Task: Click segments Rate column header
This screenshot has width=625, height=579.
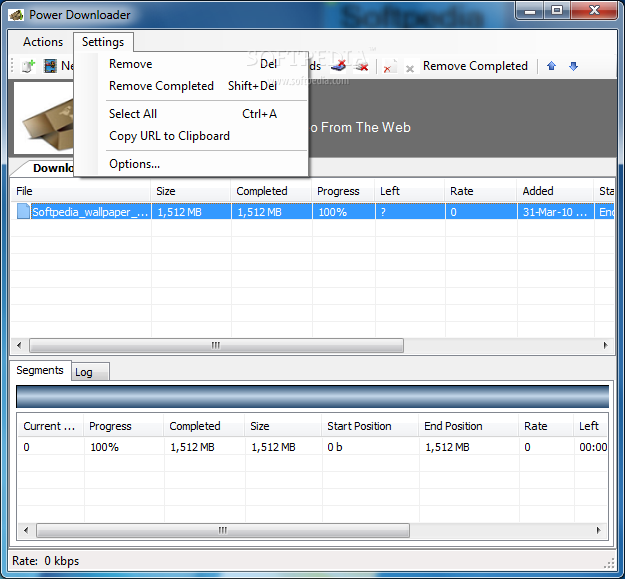Action: click(546, 426)
